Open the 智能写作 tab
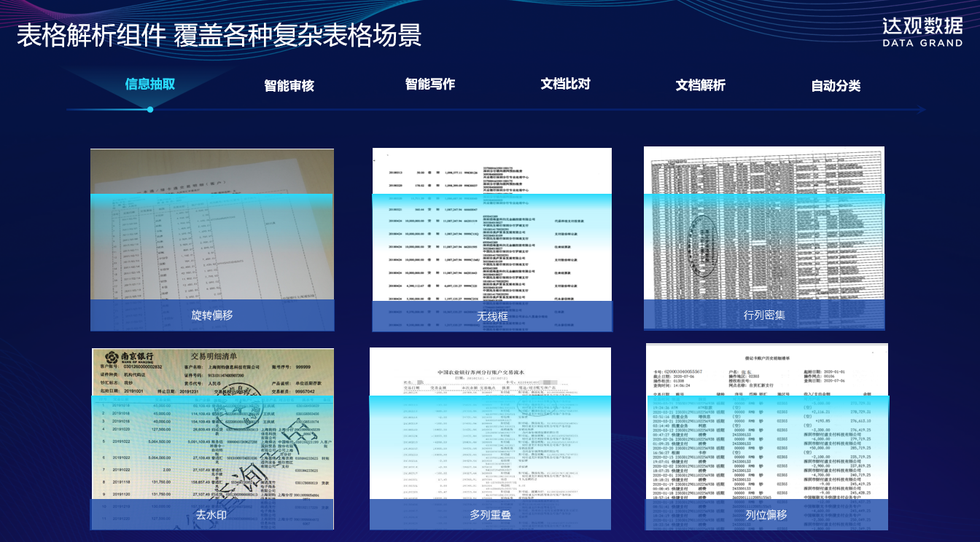 tap(429, 84)
